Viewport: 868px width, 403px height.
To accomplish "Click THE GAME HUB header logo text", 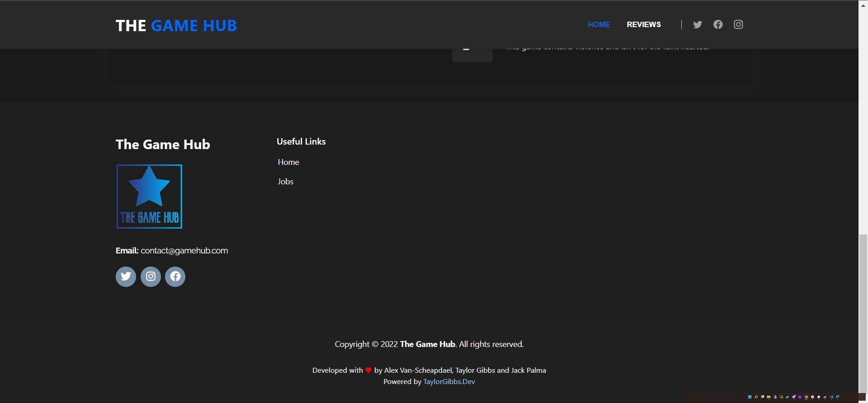I will (176, 26).
